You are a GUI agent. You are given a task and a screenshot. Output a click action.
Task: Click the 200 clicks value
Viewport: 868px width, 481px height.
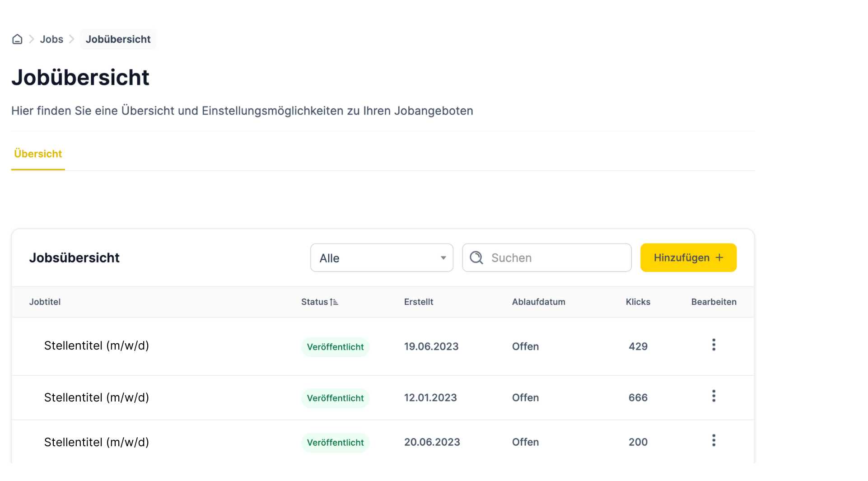coord(638,442)
